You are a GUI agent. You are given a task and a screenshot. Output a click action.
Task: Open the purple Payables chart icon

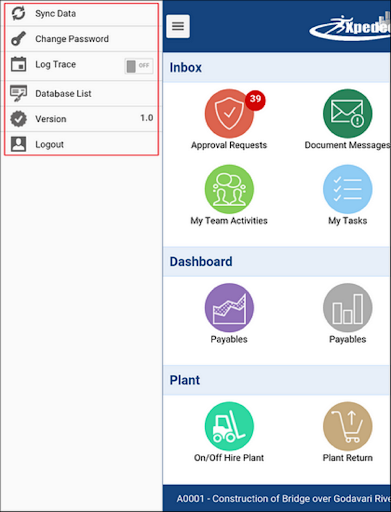pos(229,308)
